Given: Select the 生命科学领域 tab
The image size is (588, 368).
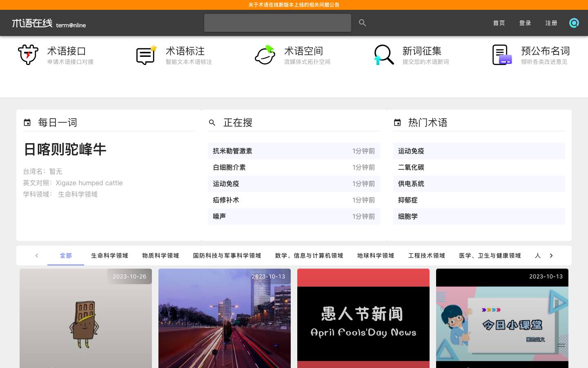Looking at the screenshot, I should coord(109,256).
